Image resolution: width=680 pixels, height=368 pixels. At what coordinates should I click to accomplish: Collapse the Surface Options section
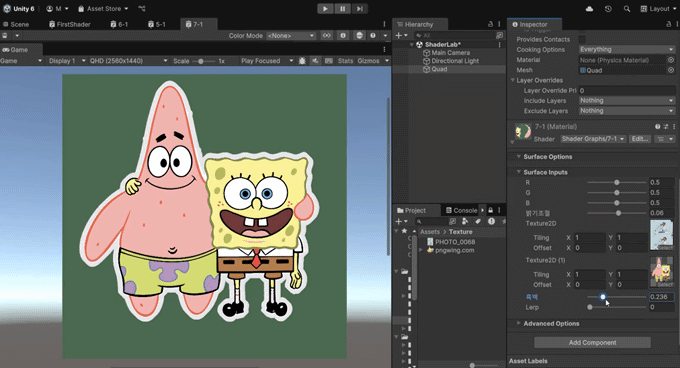[x=518, y=156]
